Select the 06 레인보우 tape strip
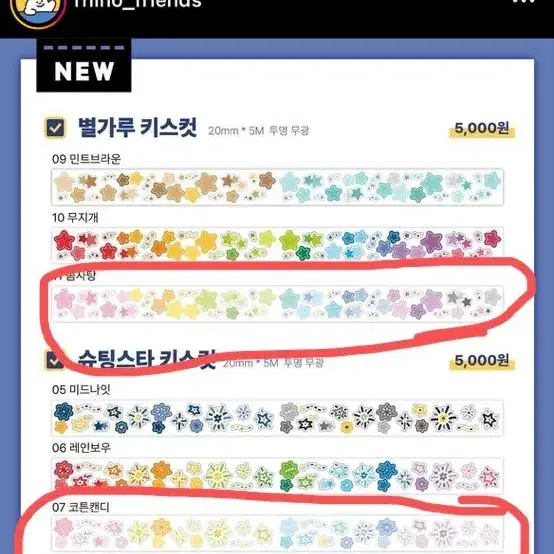Viewport: 554px width, 554px height. click(x=277, y=476)
